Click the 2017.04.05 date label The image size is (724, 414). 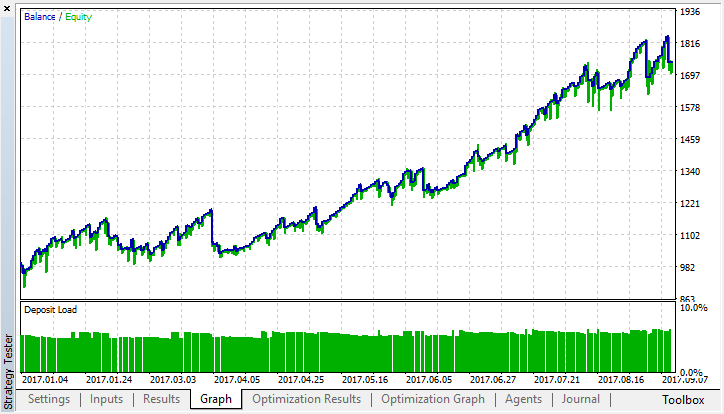click(x=237, y=379)
